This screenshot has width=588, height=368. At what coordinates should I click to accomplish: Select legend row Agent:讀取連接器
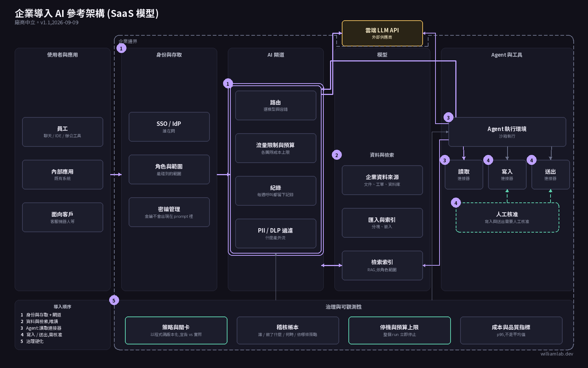[x=41, y=328]
